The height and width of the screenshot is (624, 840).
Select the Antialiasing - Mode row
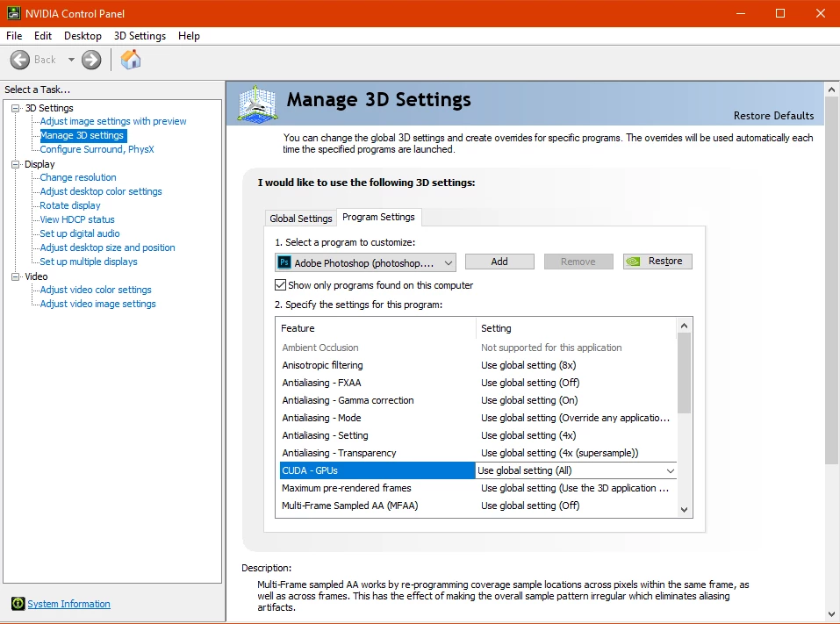[x=478, y=418]
